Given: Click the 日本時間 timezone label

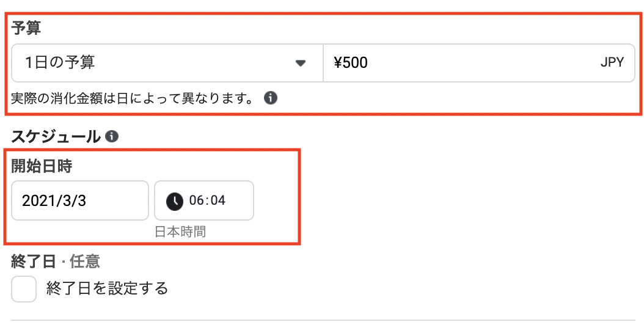Looking at the screenshot, I should tap(180, 232).
